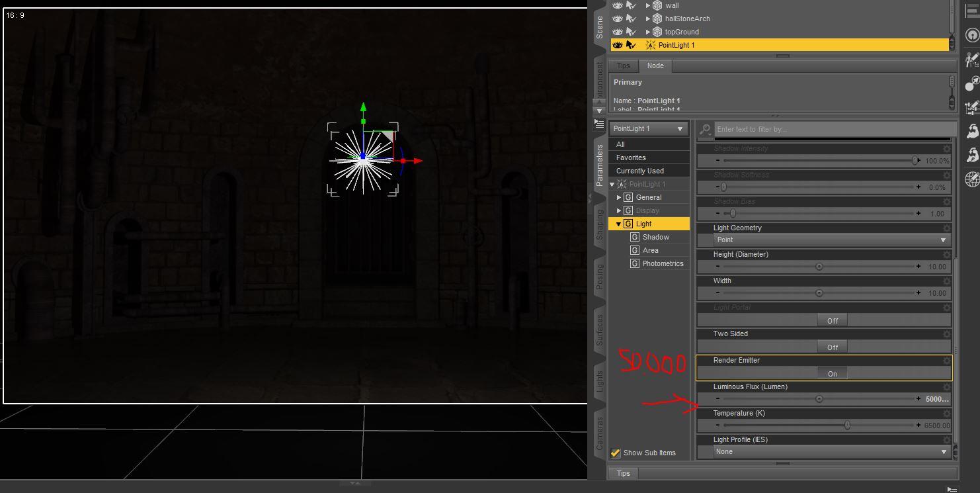Show Favorites properties category
980x493 pixels.
[x=649, y=157]
